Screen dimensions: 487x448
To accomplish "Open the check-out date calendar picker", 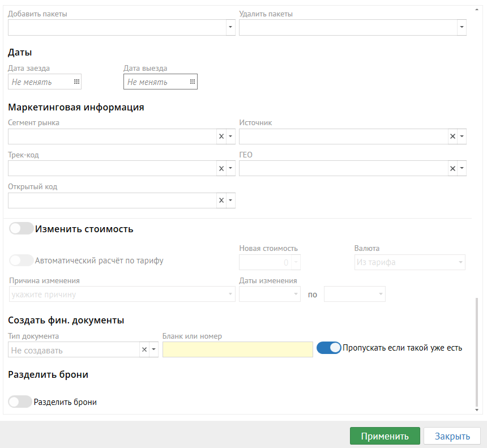I will 192,82.
